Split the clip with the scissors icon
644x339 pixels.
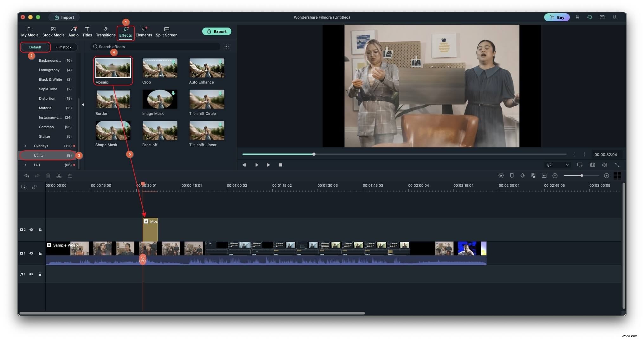[x=59, y=176]
